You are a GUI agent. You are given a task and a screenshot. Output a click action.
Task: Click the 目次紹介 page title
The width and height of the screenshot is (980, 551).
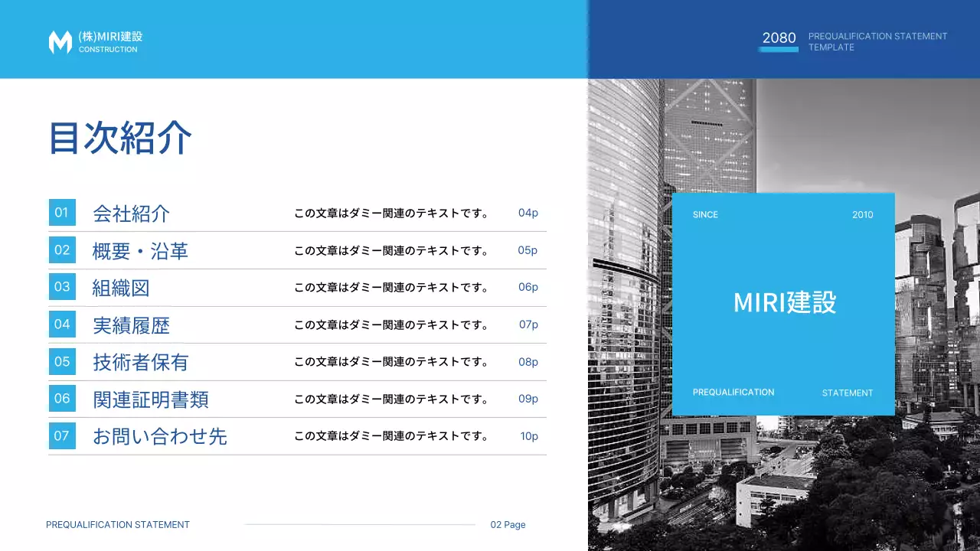[119, 139]
